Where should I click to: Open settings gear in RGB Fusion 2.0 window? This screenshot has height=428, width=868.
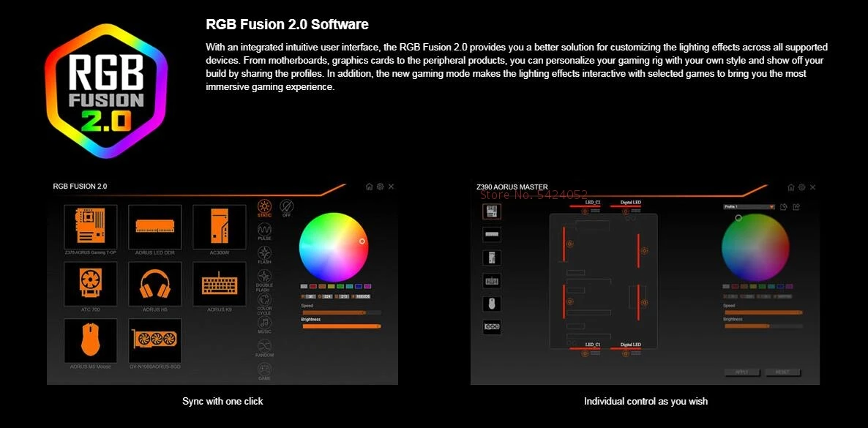point(381,187)
